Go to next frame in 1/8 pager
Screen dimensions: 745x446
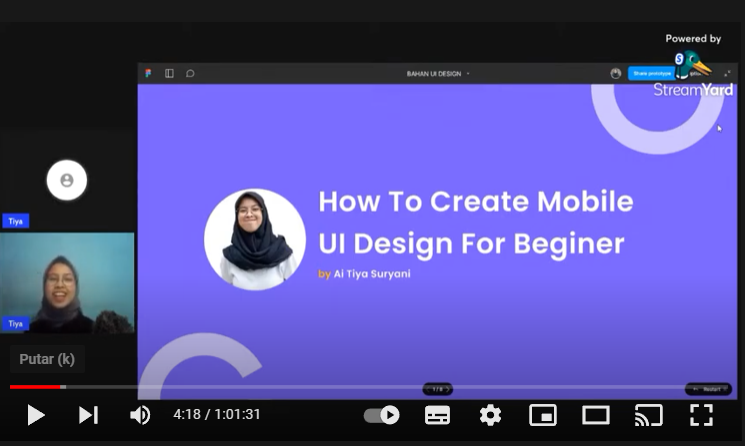pyautogui.click(x=447, y=389)
